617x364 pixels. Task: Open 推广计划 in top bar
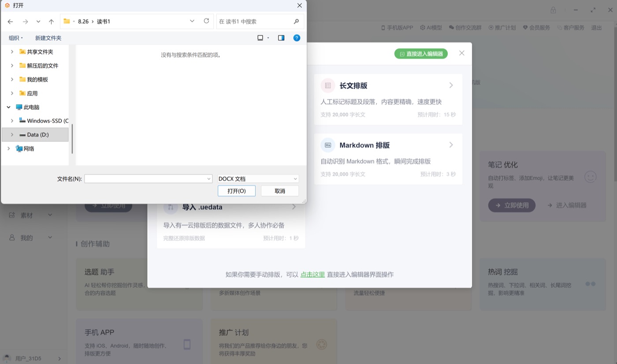pos(502,27)
